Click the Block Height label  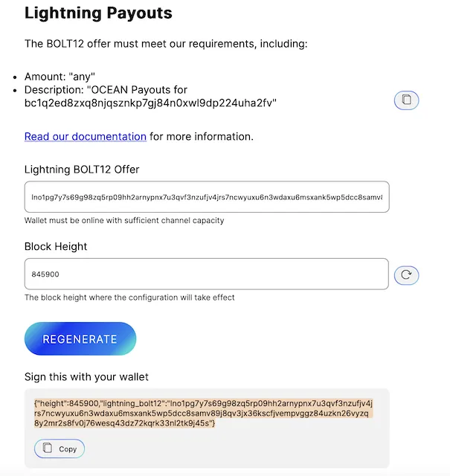pos(57,247)
